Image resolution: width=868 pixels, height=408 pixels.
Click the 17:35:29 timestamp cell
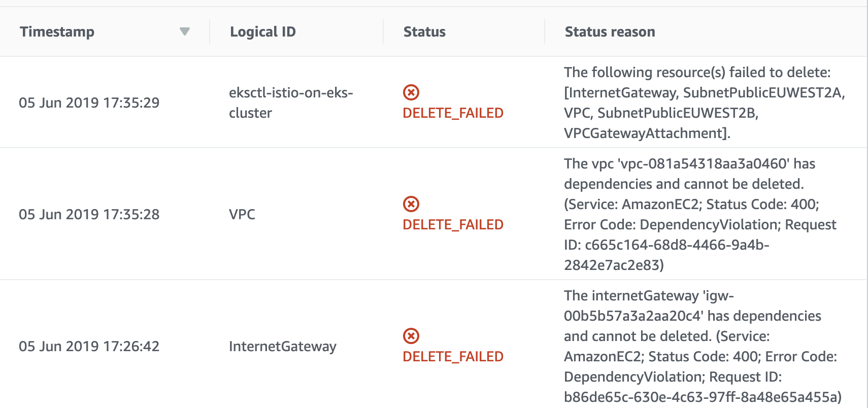point(89,103)
